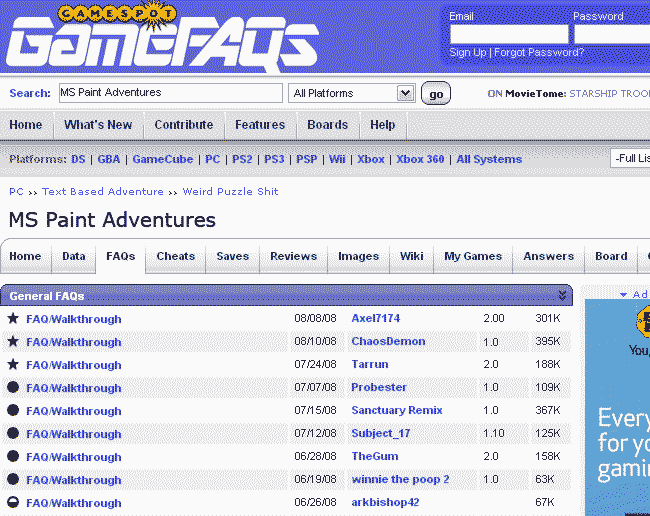Open the Full List dropdown

click(x=630, y=159)
